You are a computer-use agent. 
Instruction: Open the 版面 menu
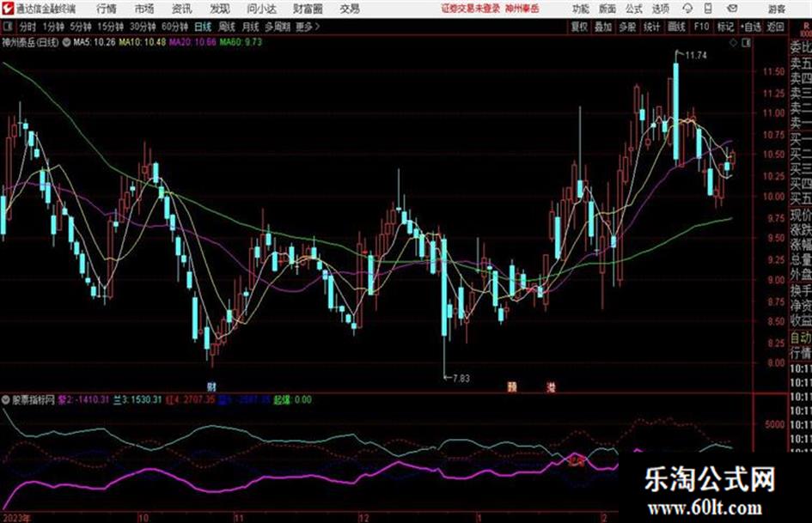point(607,9)
